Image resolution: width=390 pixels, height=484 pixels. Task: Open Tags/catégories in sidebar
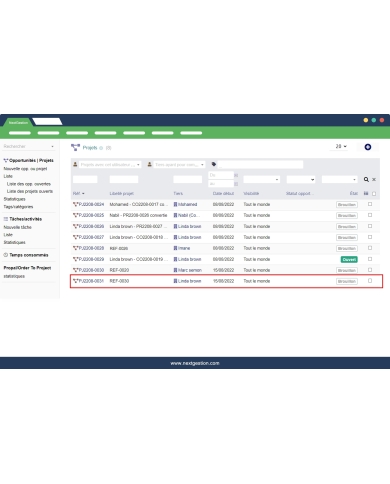[x=18, y=207]
